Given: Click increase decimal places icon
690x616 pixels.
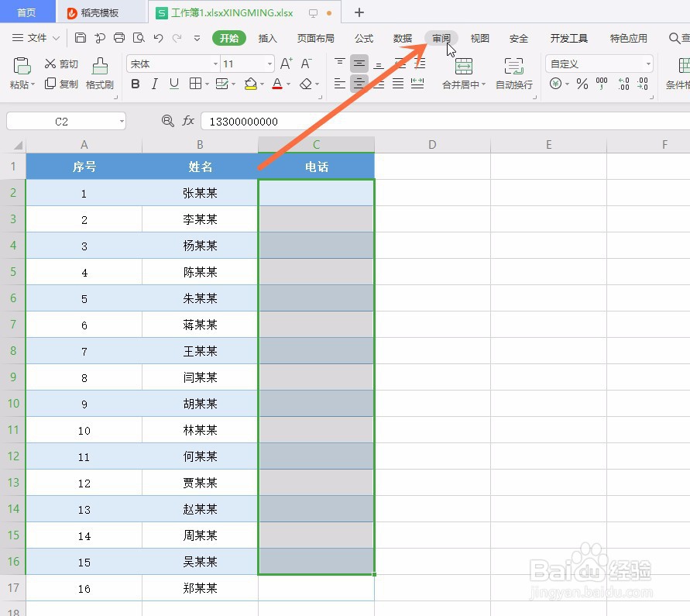Looking at the screenshot, I should click(623, 83).
